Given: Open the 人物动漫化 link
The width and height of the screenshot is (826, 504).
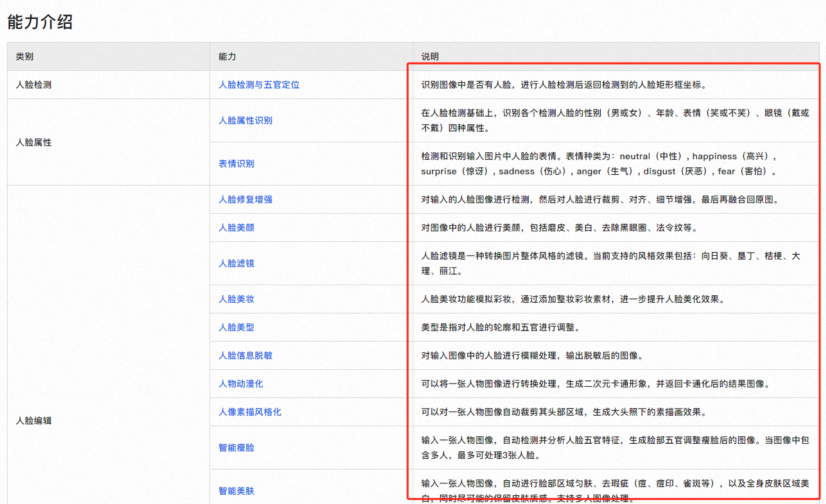Looking at the screenshot, I should (241, 384).
